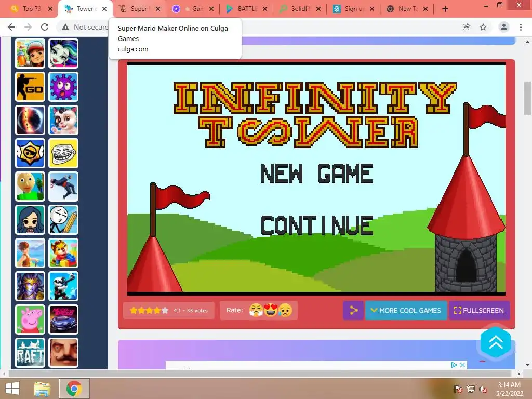532x399 pixels.
Task: Start a NEW GAME in Infinity Tower
Action: [317, 174]
